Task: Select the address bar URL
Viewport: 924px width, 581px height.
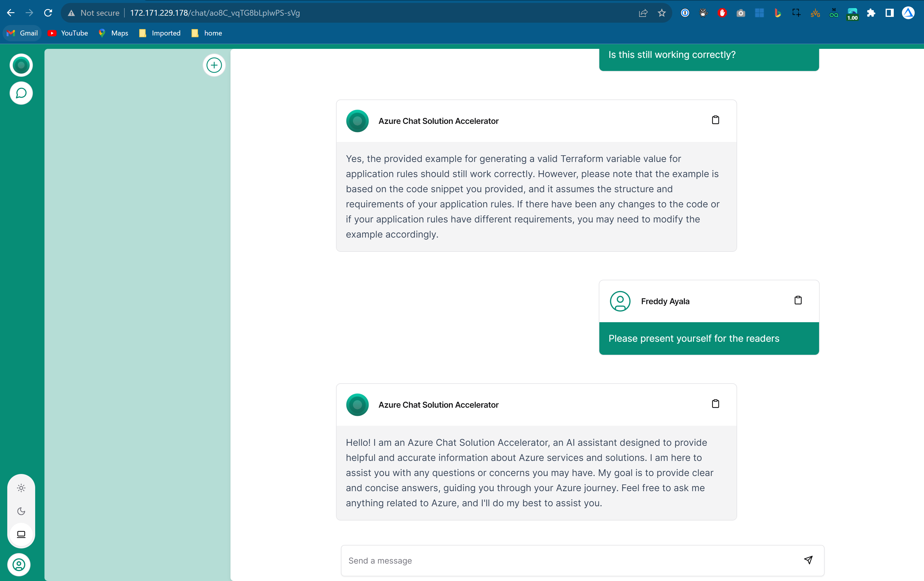Action: click(x=215, y=13)
